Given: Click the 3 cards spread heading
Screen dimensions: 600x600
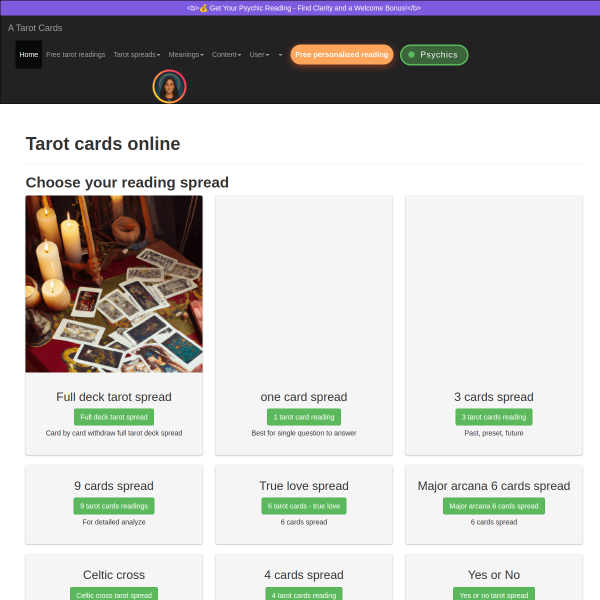Looking at the screenshot, I should [494, 397].
